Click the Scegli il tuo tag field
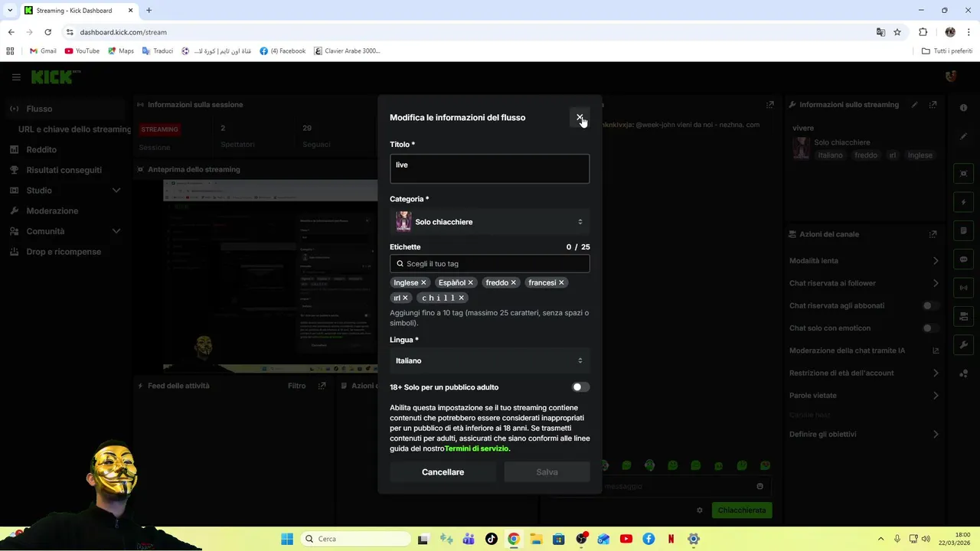Viewport: 980px width, 551px height. click(x=490, y=264)
